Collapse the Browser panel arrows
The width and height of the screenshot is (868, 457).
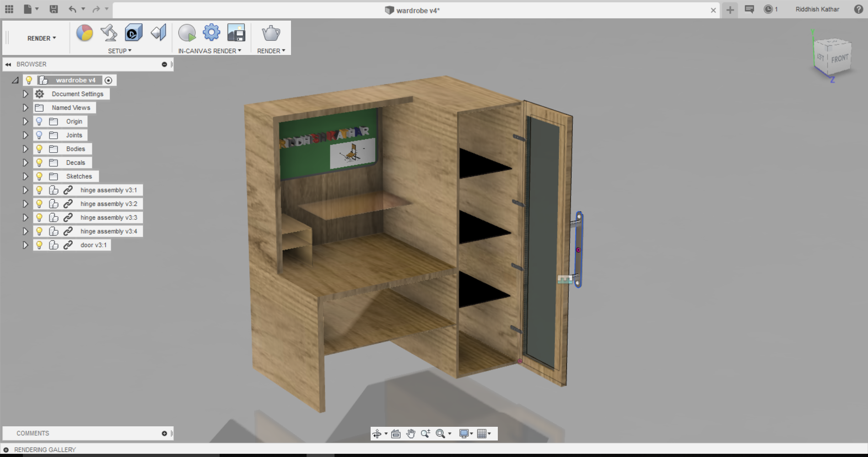tap(8, 65)
